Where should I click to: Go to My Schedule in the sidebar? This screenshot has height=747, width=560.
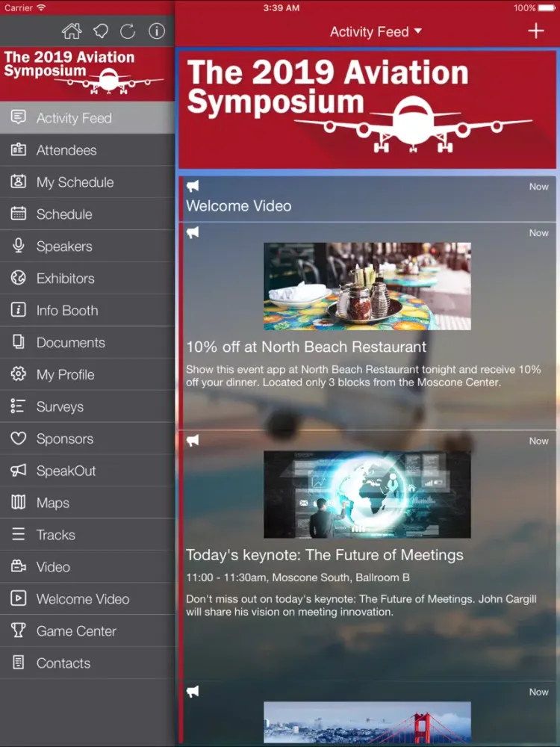pyautogui.click(x=75, y=182)
